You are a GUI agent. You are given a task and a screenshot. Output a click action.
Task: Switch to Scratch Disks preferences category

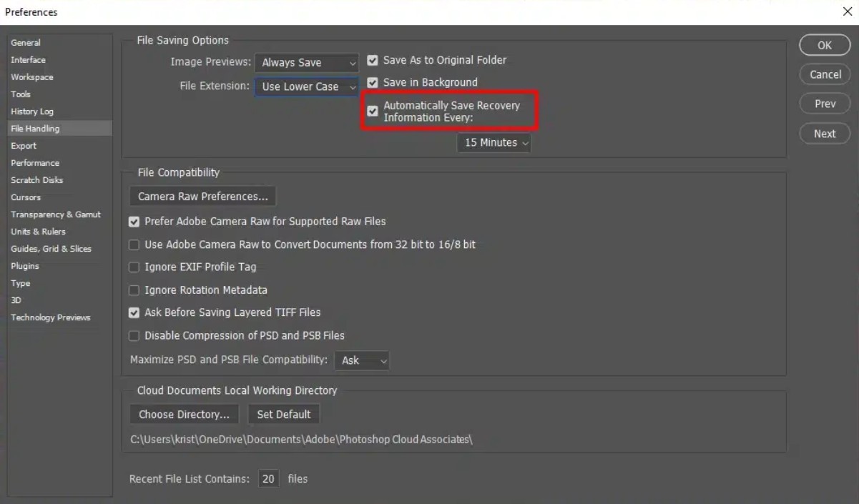[x=37, y=180]
